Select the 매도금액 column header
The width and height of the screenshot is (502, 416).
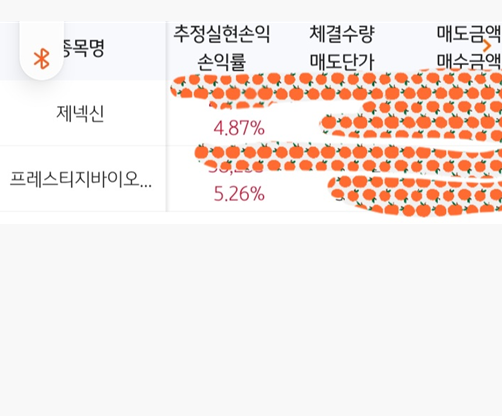[x=469, y=34]
